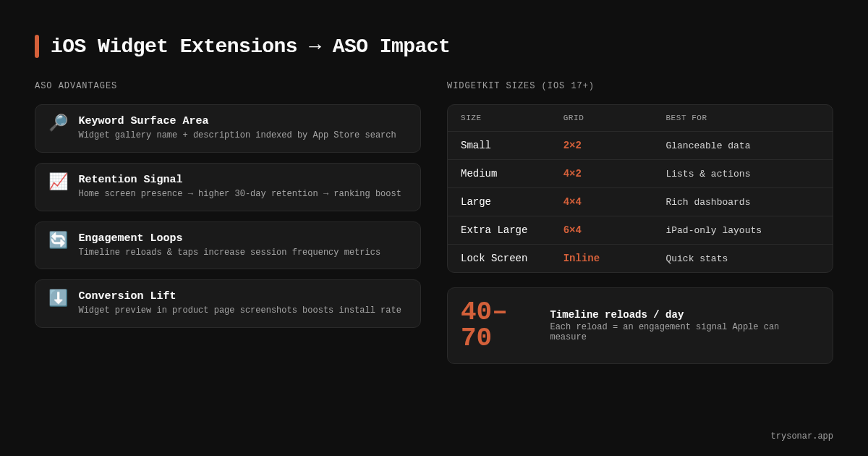Click the 'Widget gallery name + description' text
The image size is (868, 456).
(x=237, y=135)
